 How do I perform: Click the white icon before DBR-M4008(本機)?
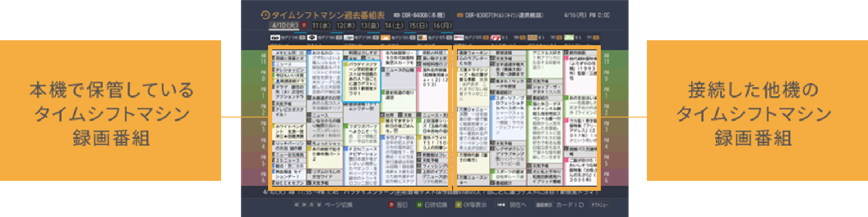[396, 15]
